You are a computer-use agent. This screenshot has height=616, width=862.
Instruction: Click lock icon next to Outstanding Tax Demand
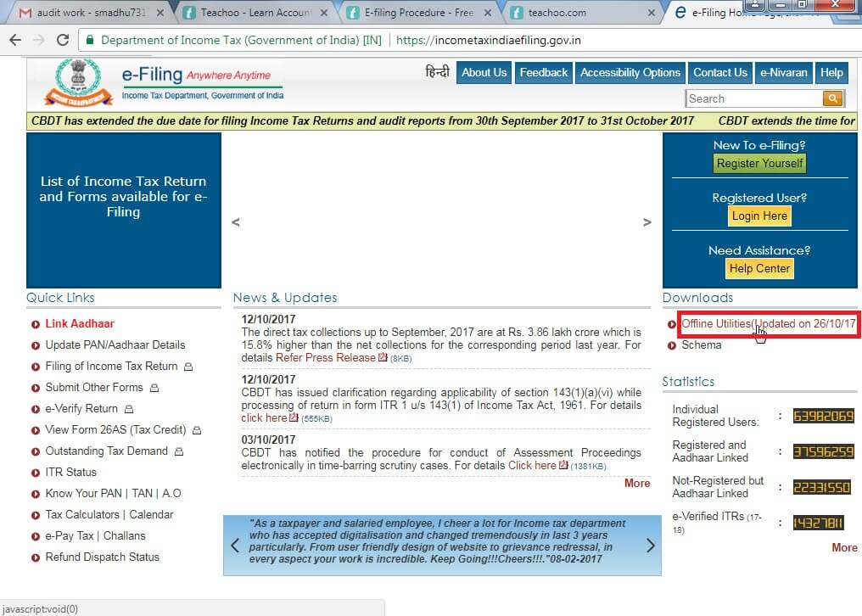coord(179,451)
